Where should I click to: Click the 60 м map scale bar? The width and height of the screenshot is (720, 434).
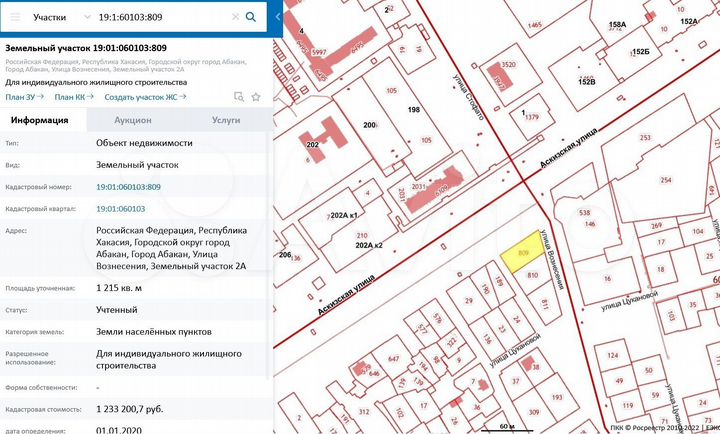pos(507,428)
